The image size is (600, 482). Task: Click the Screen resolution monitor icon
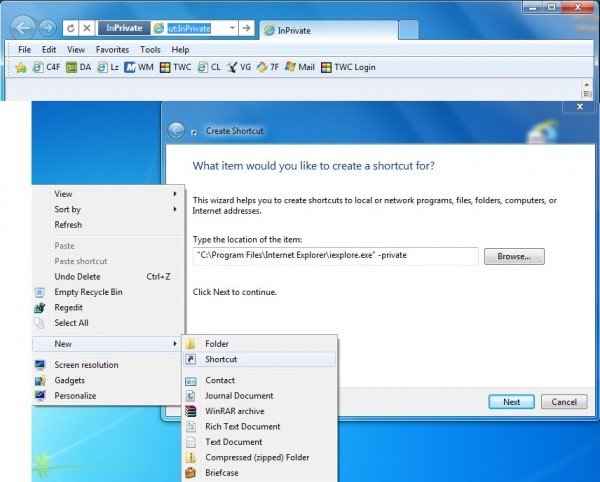click(40, 365)
